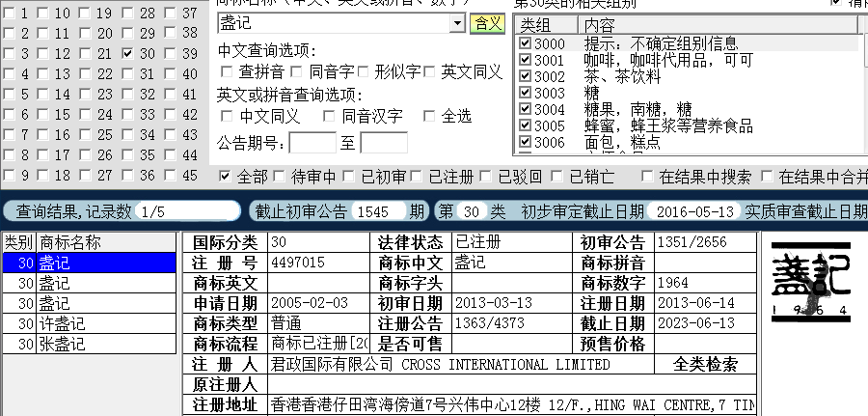Check class 10 checkbox
This screenshot has width=868, height=416.
(x=43, y=14)
